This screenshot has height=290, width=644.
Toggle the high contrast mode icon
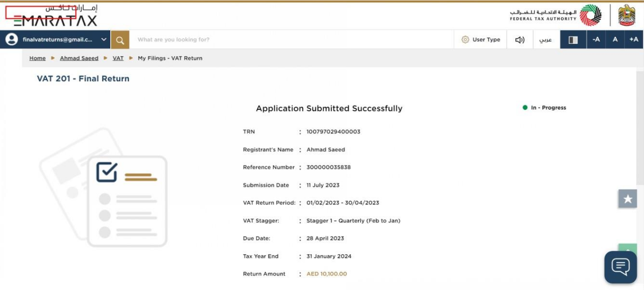click(x=573, y=40)
